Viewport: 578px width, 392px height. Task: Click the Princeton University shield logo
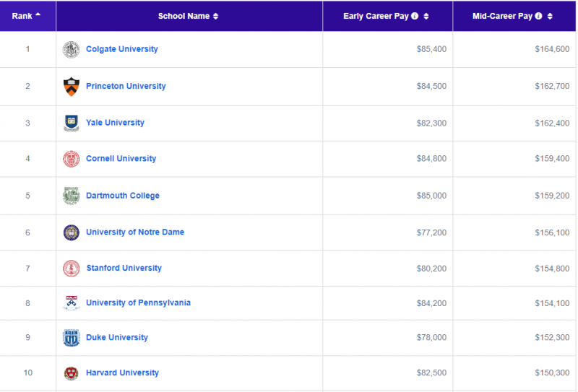click(71, 87)
